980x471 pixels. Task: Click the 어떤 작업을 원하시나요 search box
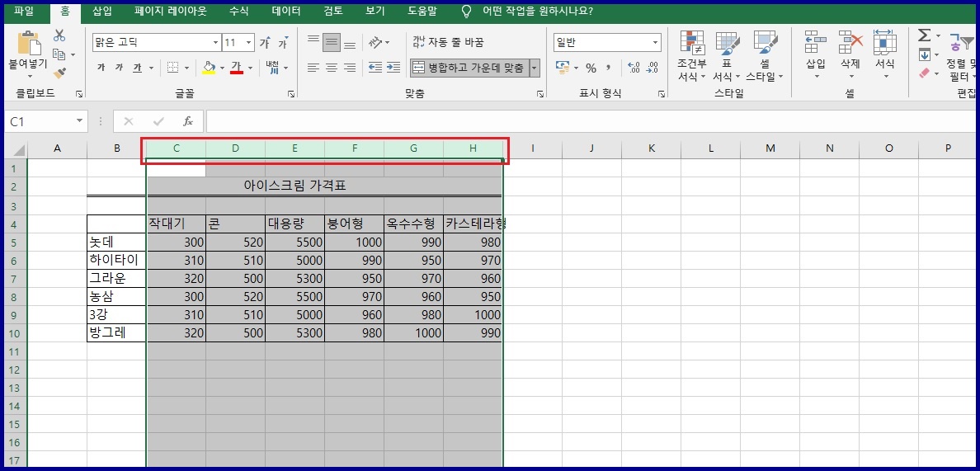538,12
